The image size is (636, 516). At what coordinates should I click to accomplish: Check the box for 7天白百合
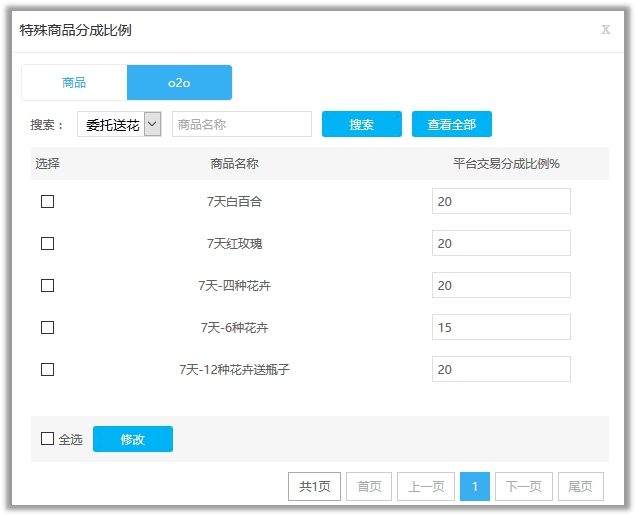[x=47, y=202]
